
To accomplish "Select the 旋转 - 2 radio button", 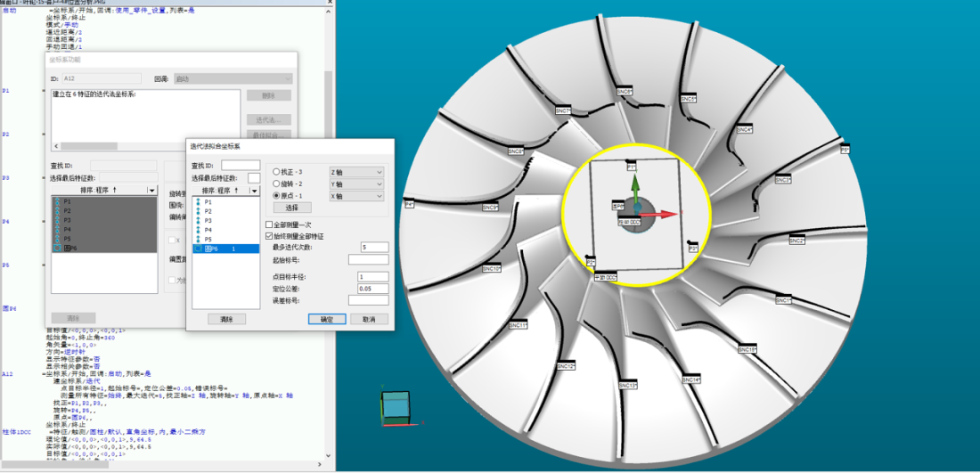I will 276,183.
